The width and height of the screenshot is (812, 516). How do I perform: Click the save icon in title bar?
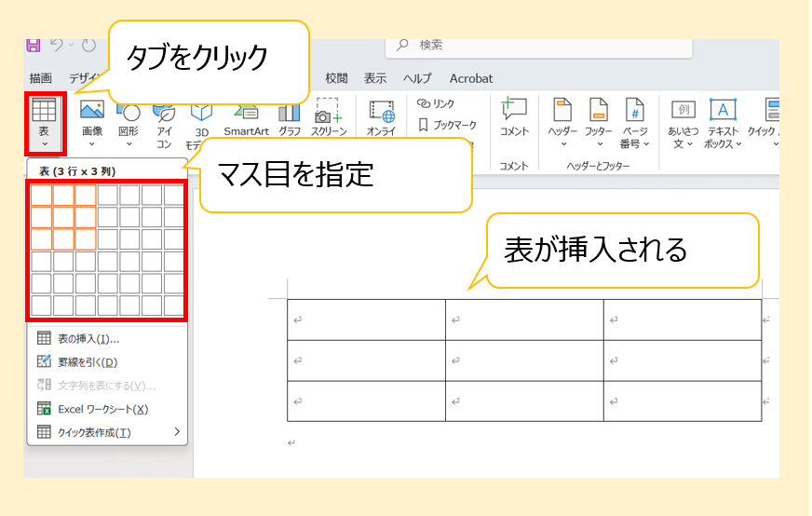34,46
